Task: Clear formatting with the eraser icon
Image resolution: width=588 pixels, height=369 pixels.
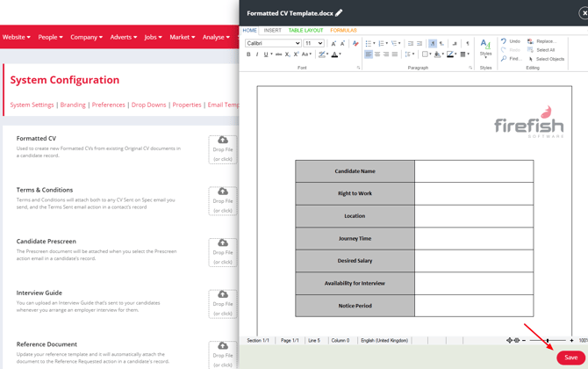Action: pyautogui.click(x=355, y=44)
